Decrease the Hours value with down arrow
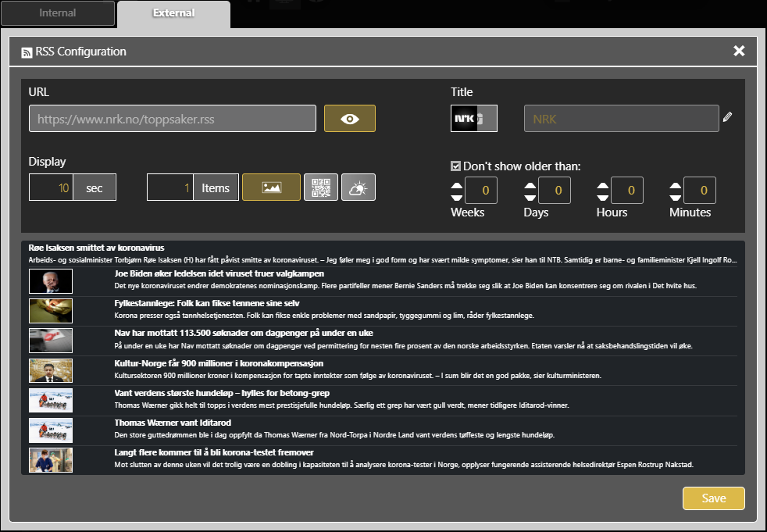 tap(603, 197)
